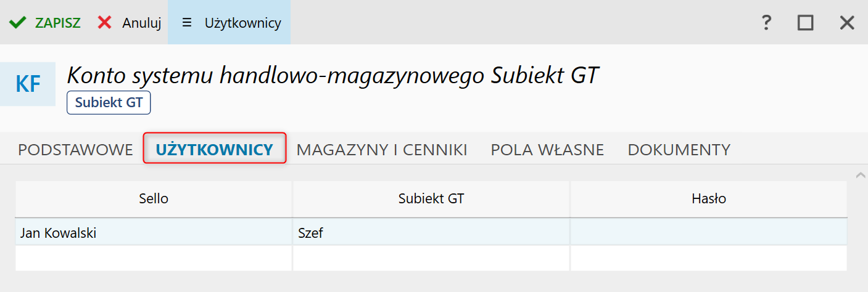Open the DOKUMENTY tab
Image resolution: width=868 pixels, height=292 pixels.
tap(679, 149)
